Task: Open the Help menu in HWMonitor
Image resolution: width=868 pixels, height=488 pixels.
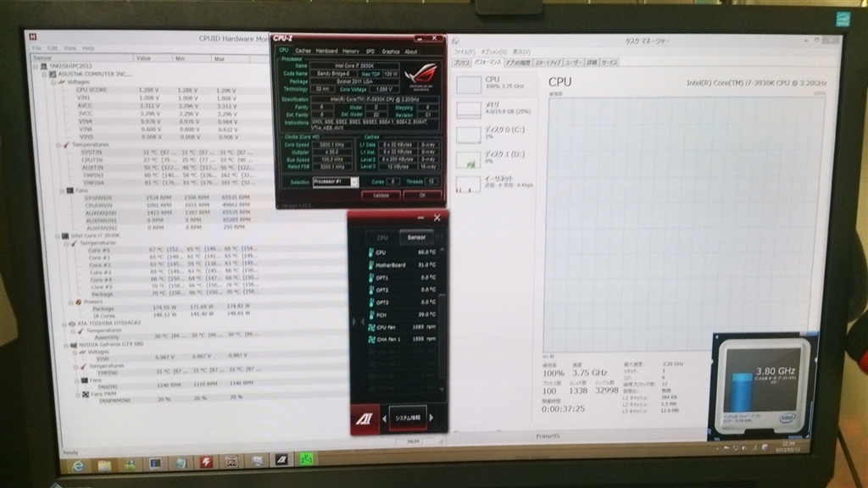Action: click(88, 48)
